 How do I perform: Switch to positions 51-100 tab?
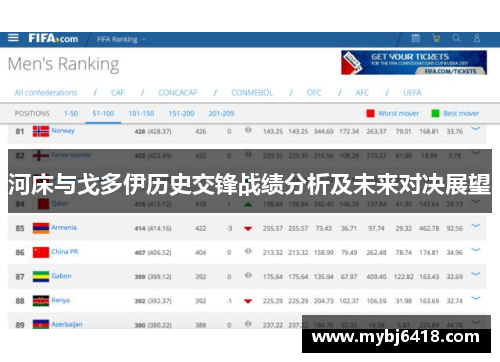coord(103,113)
